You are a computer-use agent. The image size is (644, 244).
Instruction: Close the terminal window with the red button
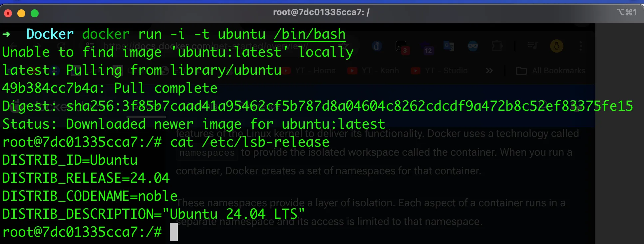pos(8,13)
